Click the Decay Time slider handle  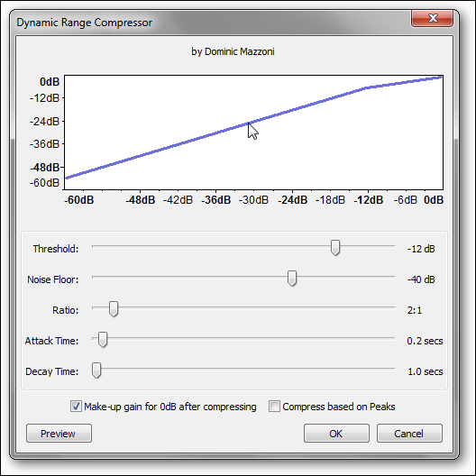96,371
